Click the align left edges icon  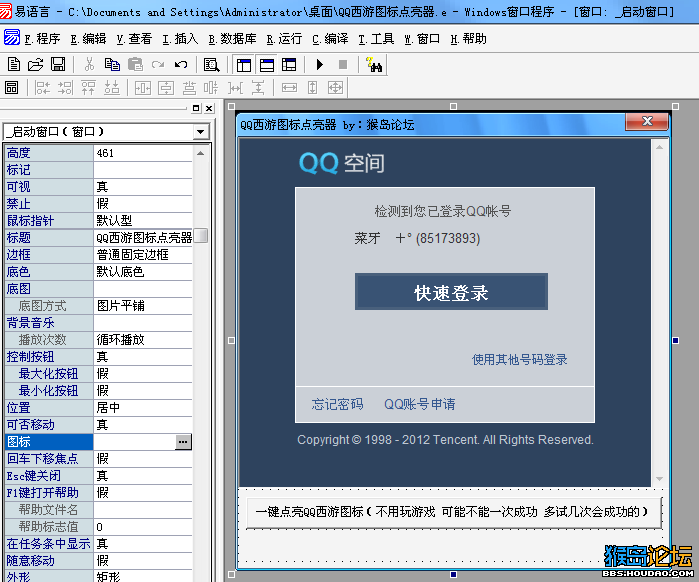[42, 88]
